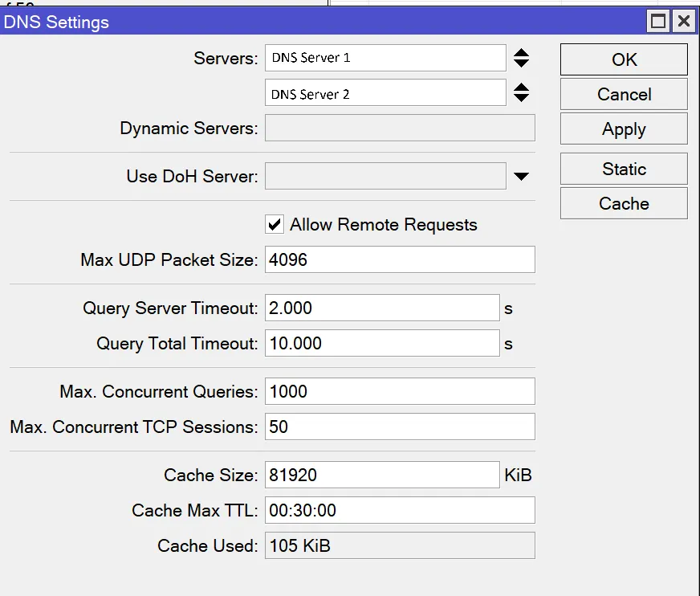
Task: Edit the Cache Max TTL field
Action: (400, 510)
